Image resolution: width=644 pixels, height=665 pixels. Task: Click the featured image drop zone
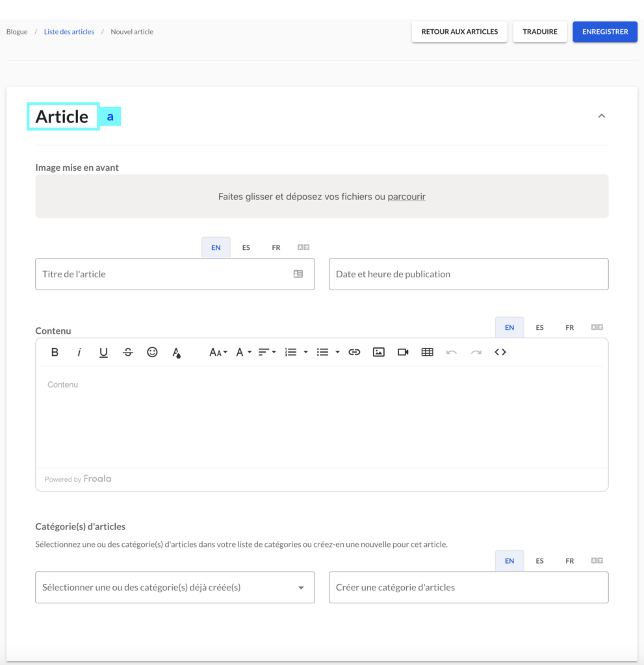[322, 196]
